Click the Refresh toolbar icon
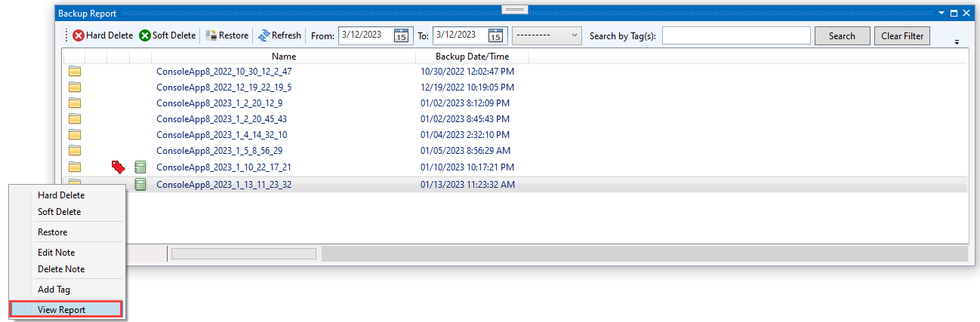Viewport: 980px width, 322px height. click(264, 35)
